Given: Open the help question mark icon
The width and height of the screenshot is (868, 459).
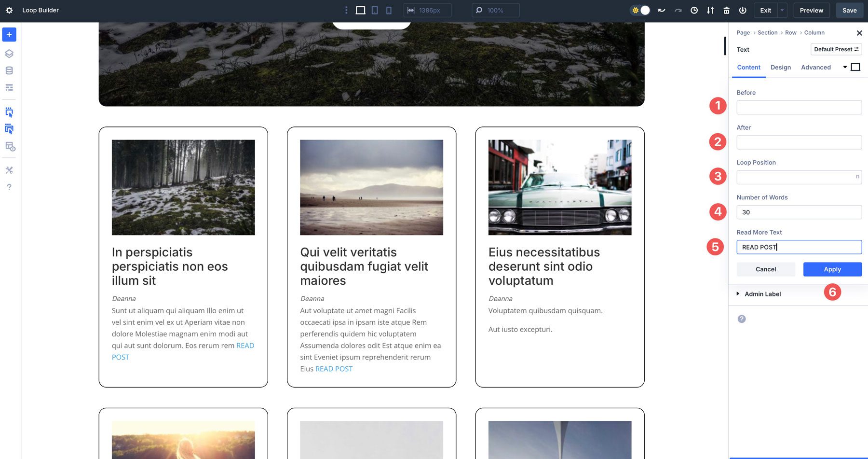Looking at the screenshot, I should (x=9, y=187).
